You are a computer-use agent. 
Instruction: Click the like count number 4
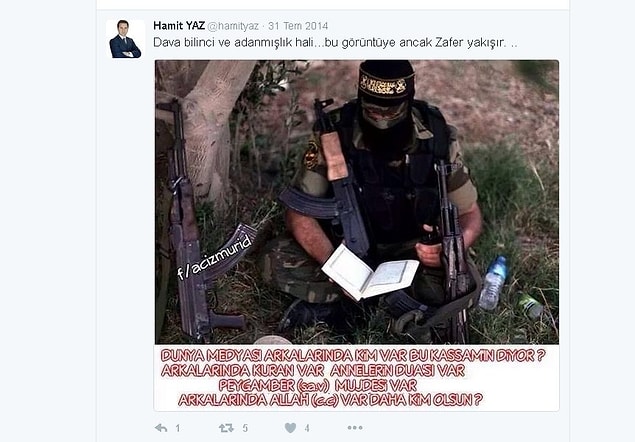(x=307, y=428)
